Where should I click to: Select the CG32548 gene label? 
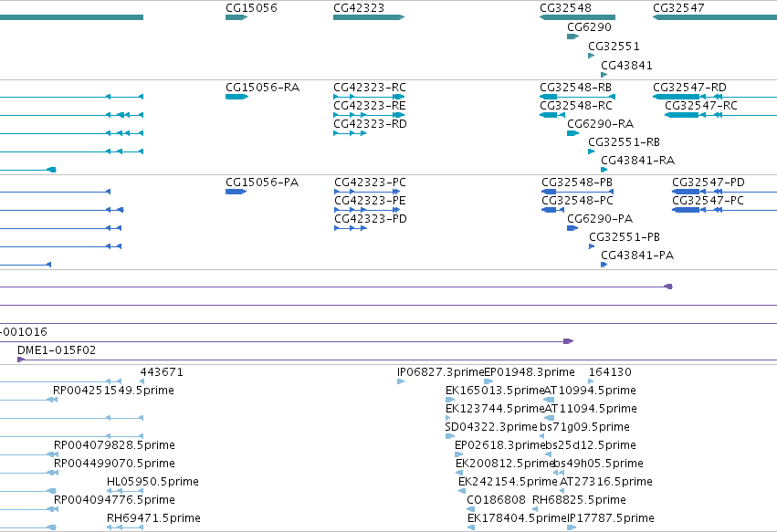tap(565, 8)
